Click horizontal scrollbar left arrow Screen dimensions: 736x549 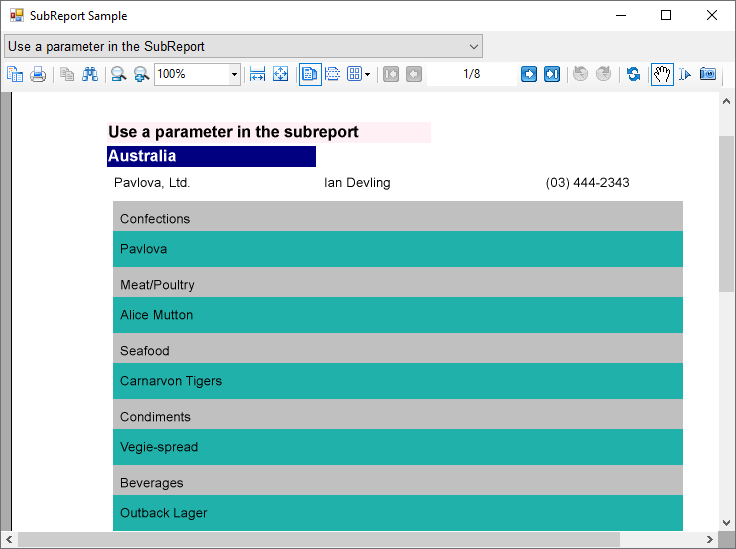pyautogui.click(x=9, y=539)
